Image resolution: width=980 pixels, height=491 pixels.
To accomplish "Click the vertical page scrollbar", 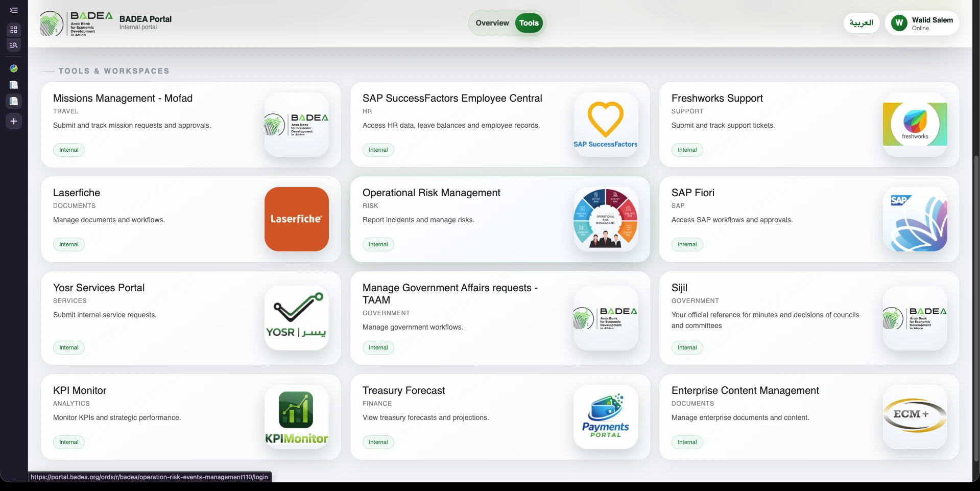I will (x=976, y=308).
